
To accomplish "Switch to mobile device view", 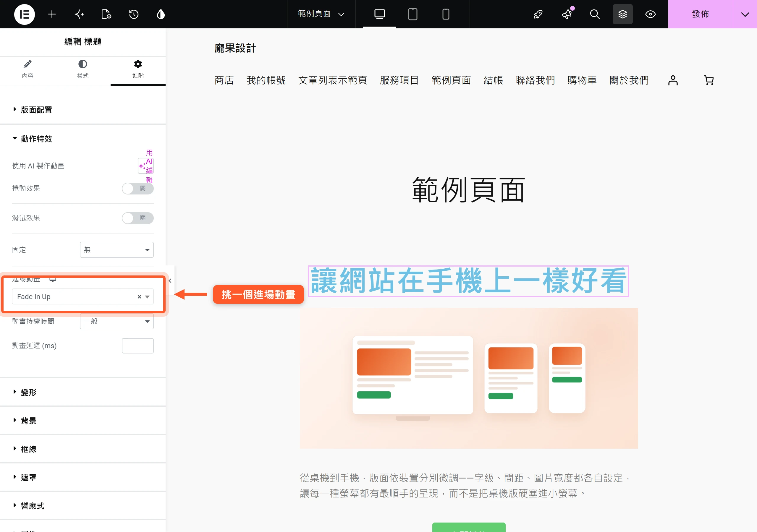I will [x=446, y=14].
